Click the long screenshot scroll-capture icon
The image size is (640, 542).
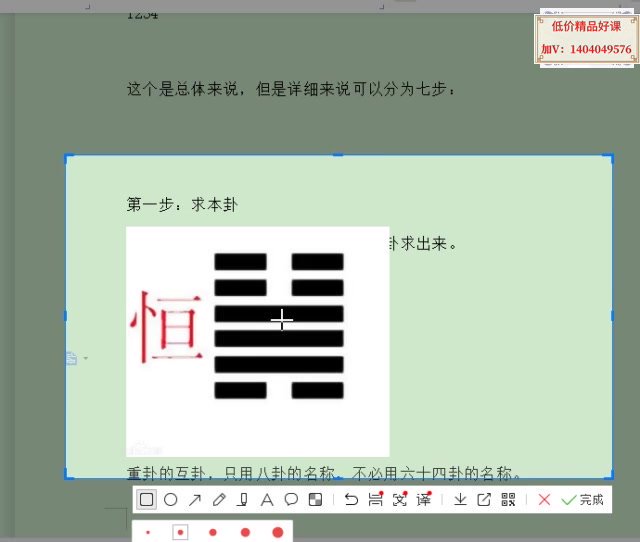coord(376,499)
